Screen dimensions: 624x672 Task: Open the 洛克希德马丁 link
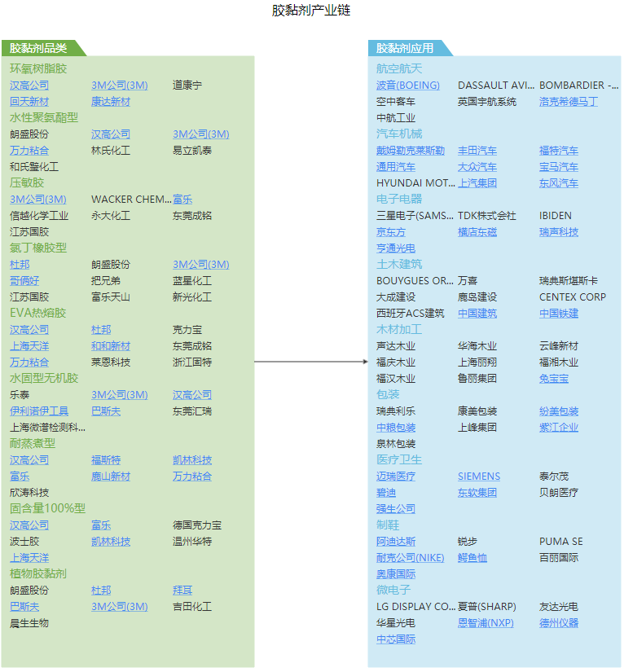[569, 102]
